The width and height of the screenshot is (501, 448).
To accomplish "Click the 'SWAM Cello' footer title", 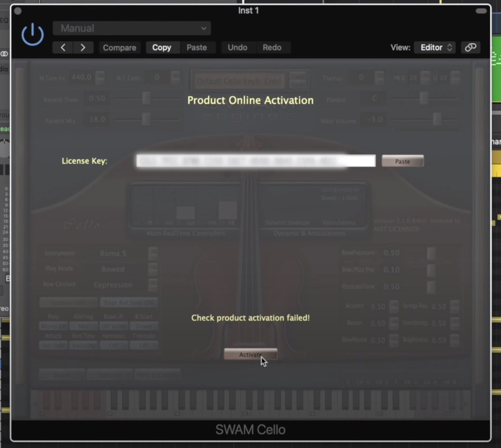I will pos(250,430).
